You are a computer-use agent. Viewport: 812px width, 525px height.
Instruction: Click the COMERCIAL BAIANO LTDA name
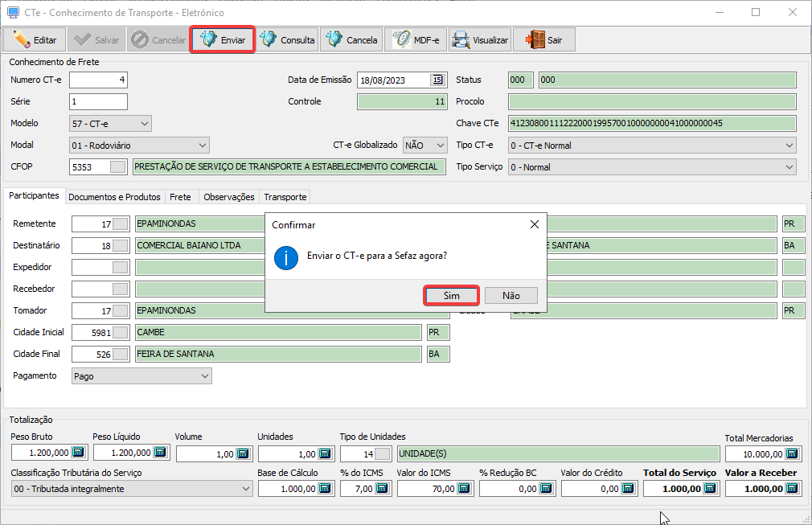(188, 245)
